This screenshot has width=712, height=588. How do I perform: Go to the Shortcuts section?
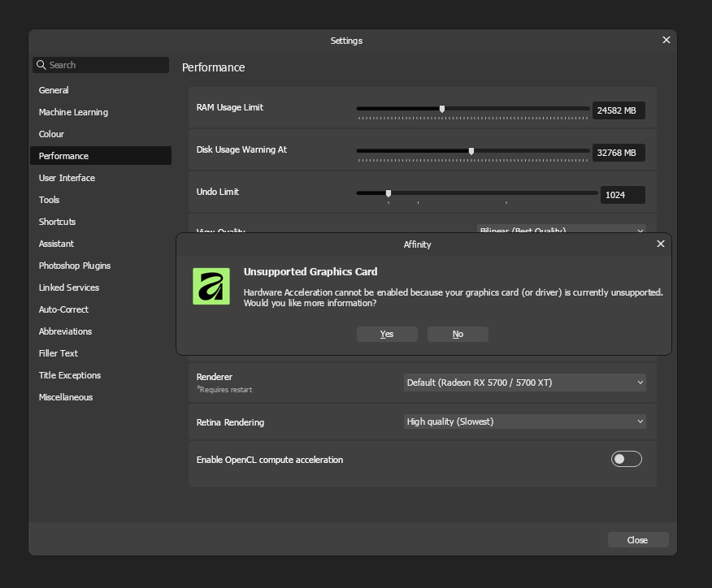click(57, 222)
